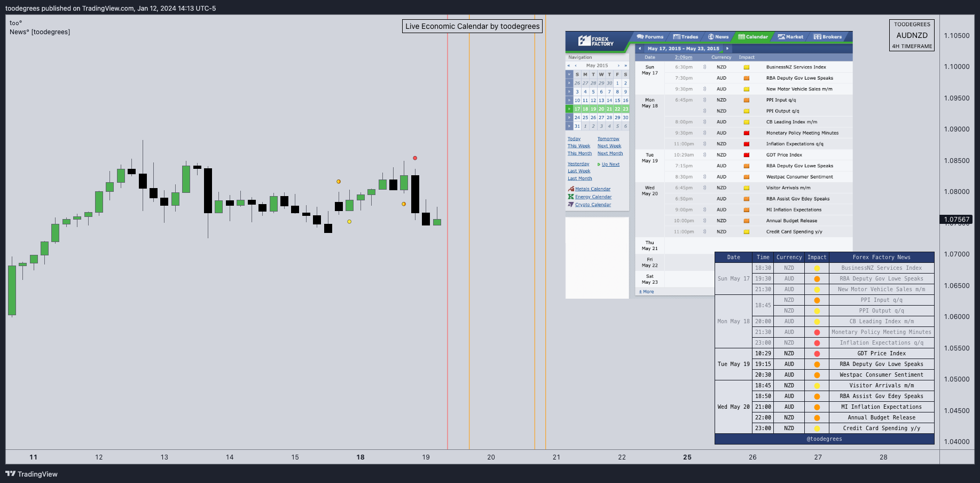Click the 2:09pm time header link
This screenshot has height=483, width=980.
pyautogui.click(x=684, y=57)
